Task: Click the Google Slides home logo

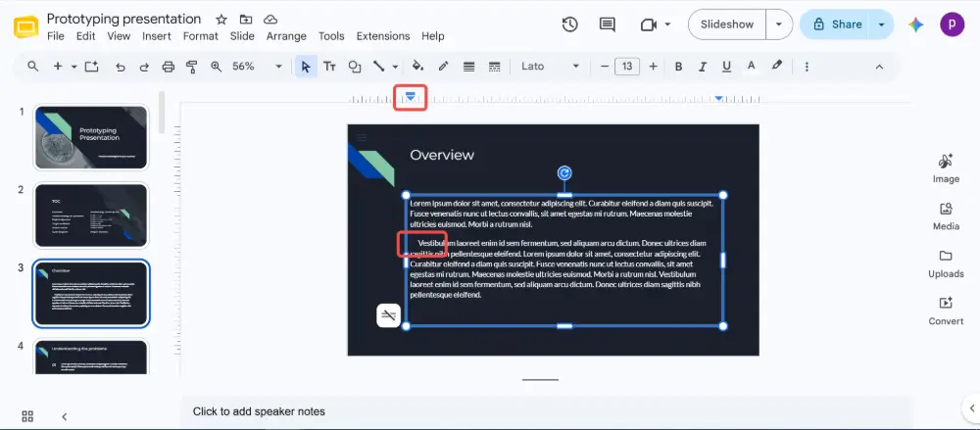Action: (x=26, y=27)
